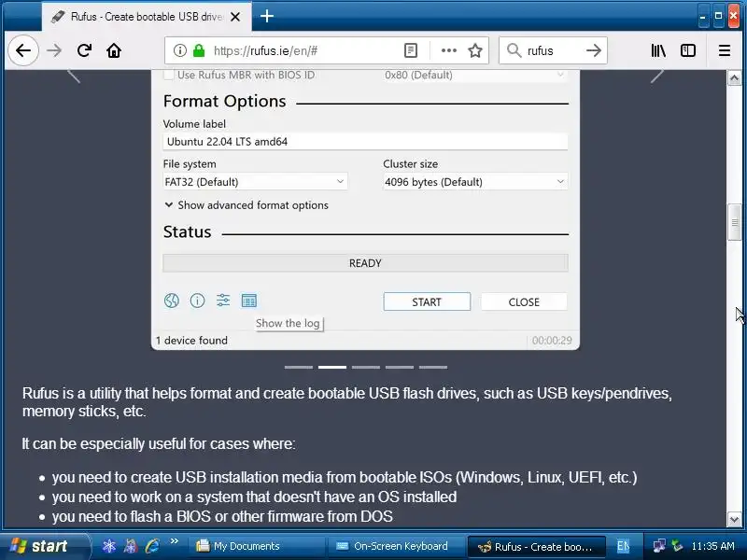Image resolution: width=747 pixels, height=560 pixels.
Task: Click the READY status progress bar
Action: [x=365, y=263]
